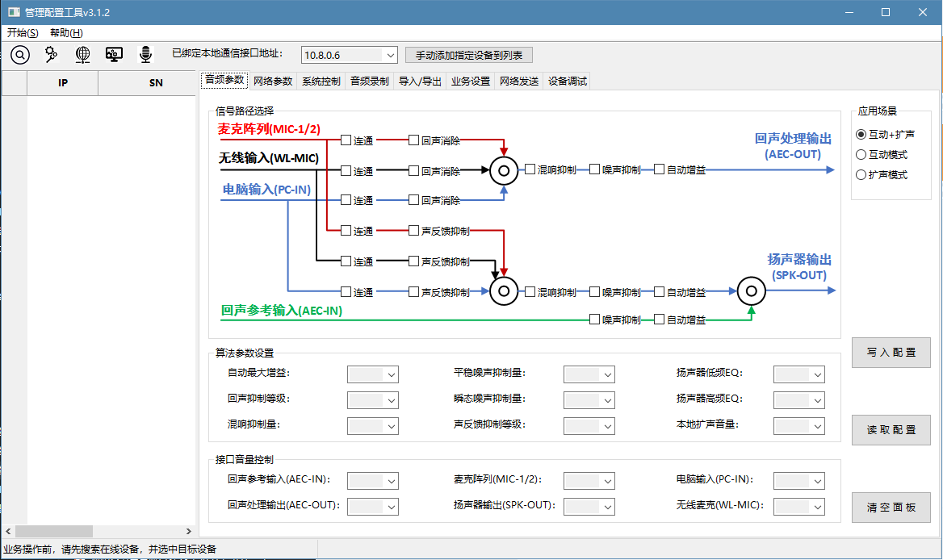Viewport: 943px width, 560px height.
Task: Click the 写入配置 button
Action: (891, 353)
